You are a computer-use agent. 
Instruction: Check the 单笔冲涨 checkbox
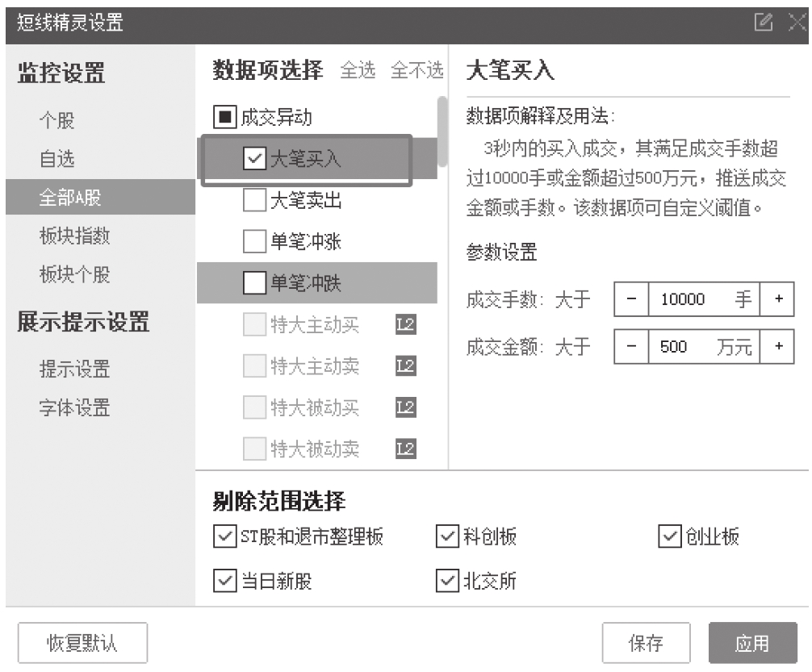point(255,241)
